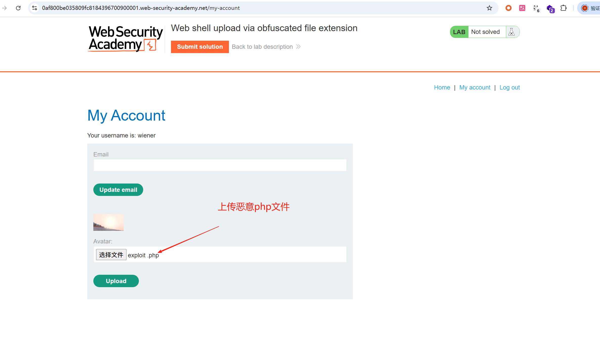Click inside the Email input field
Viewport: 600px width, 364px height.
220,165
